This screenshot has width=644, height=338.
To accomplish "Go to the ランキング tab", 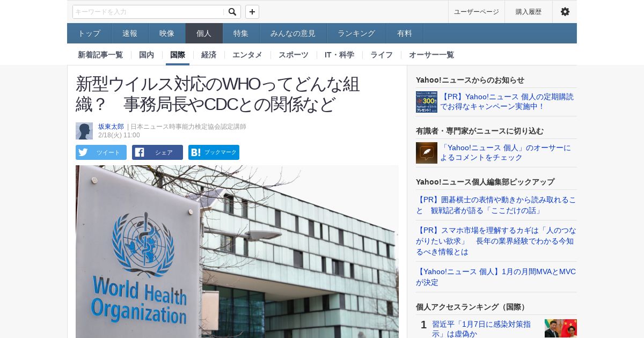I will click(x=356, y=33).
